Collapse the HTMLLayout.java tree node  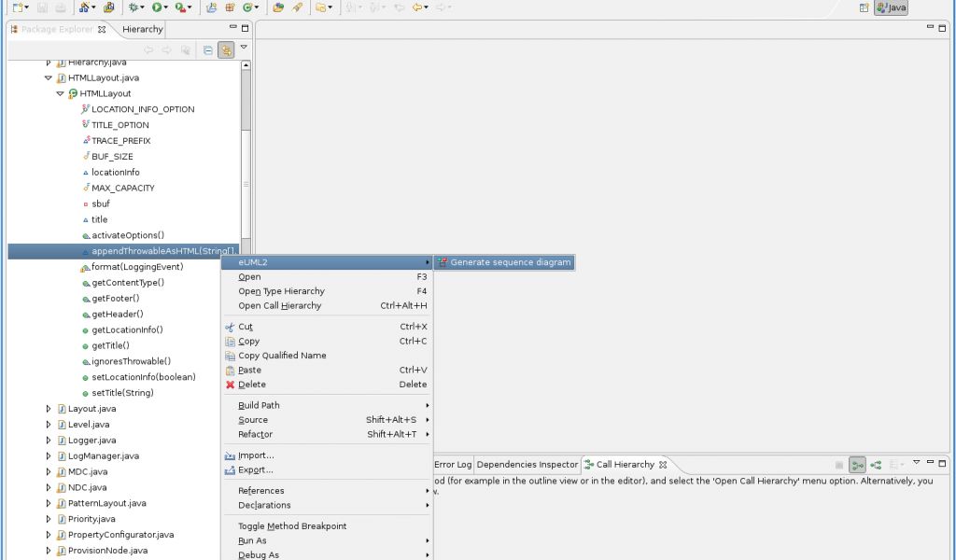click(49, 78)
